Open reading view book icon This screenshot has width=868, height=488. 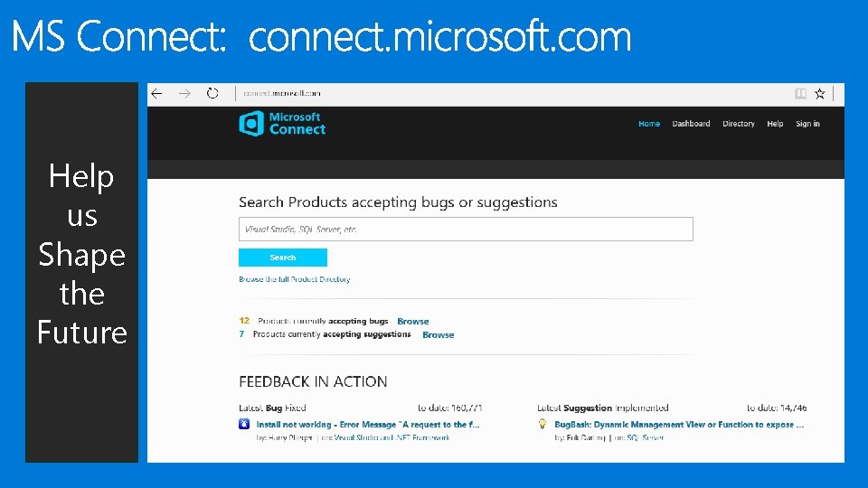tap(800, 93)
